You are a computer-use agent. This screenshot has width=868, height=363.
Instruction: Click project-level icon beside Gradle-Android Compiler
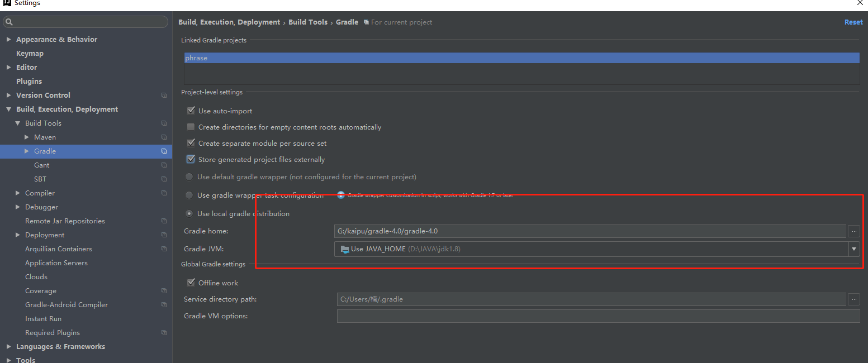tap(164, 305)
